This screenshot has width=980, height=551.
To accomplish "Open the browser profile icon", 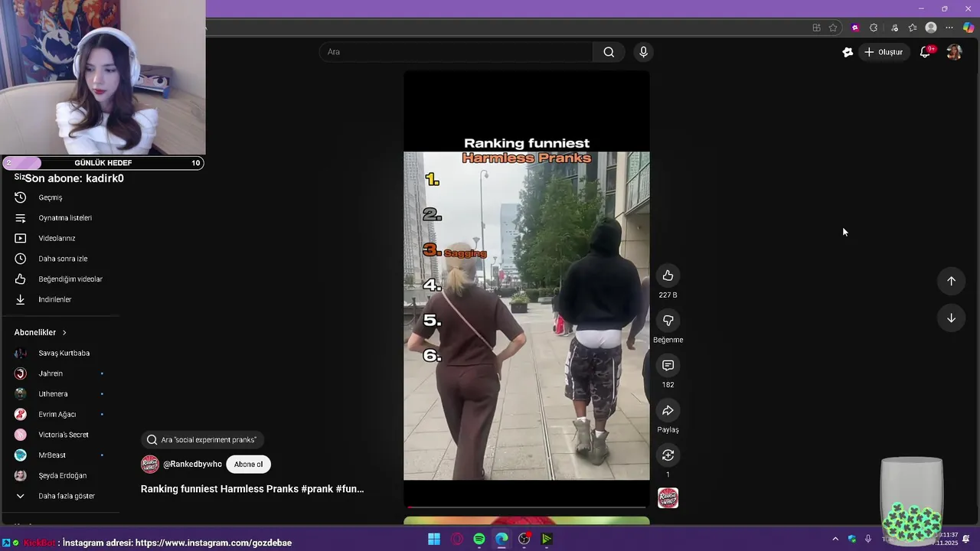I will (x=931, y=28).
